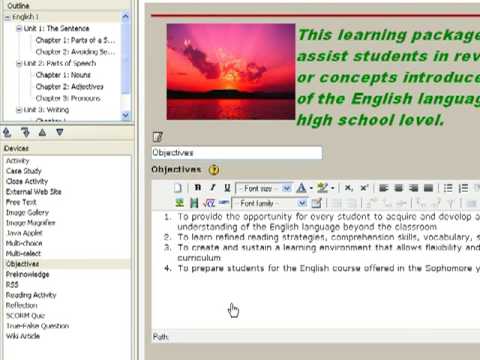The height and width of the screenshot is (360, 480).
Task: Add a Multi-choice iDevice
Action: (x=24, y=243)
